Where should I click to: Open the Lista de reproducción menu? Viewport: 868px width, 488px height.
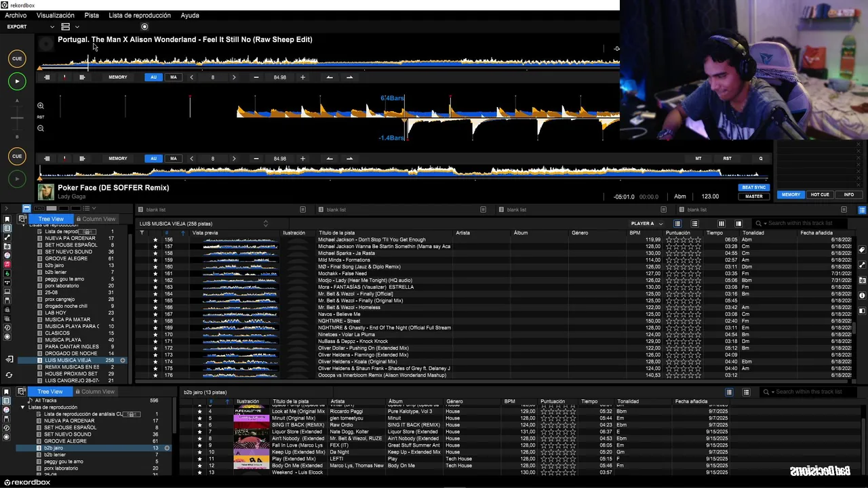140,15
